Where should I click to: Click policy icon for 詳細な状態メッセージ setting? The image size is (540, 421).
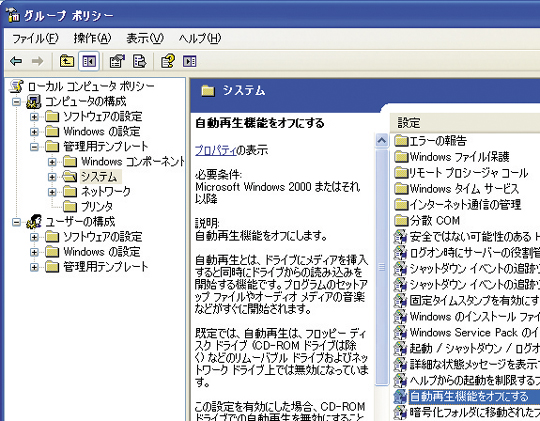click(401, 364)
